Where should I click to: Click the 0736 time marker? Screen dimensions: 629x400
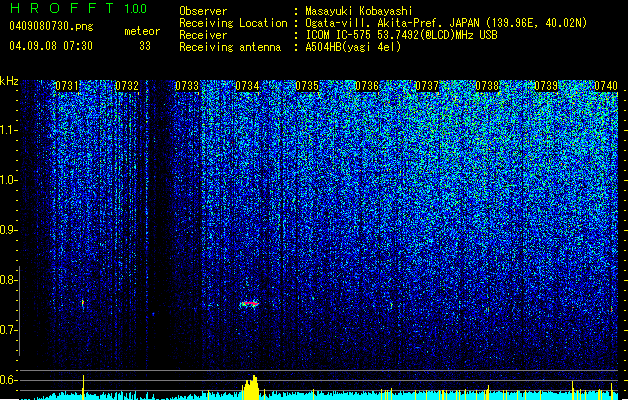[x=367, y=86]
